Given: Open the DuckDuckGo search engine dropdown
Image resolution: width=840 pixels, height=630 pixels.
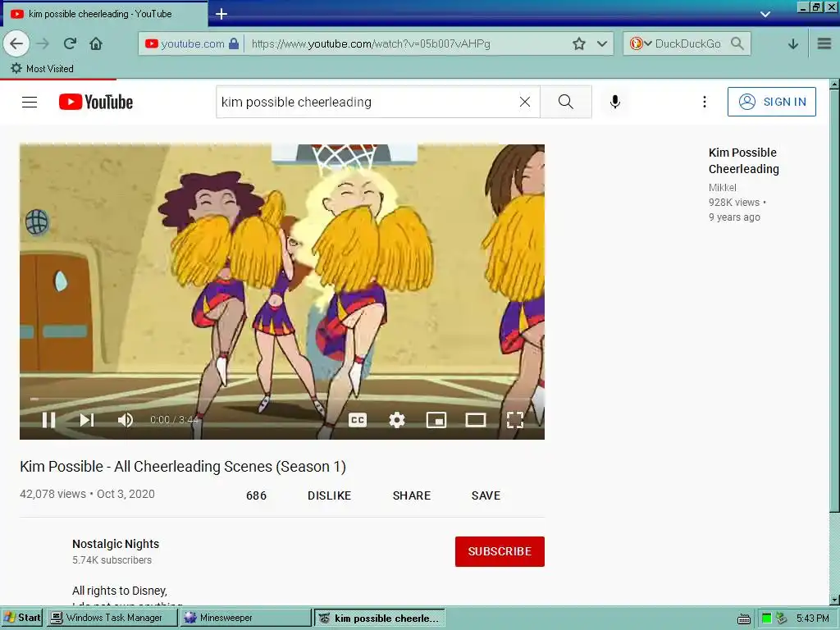Looking at the screenshot, I should (x=640, y=44).
